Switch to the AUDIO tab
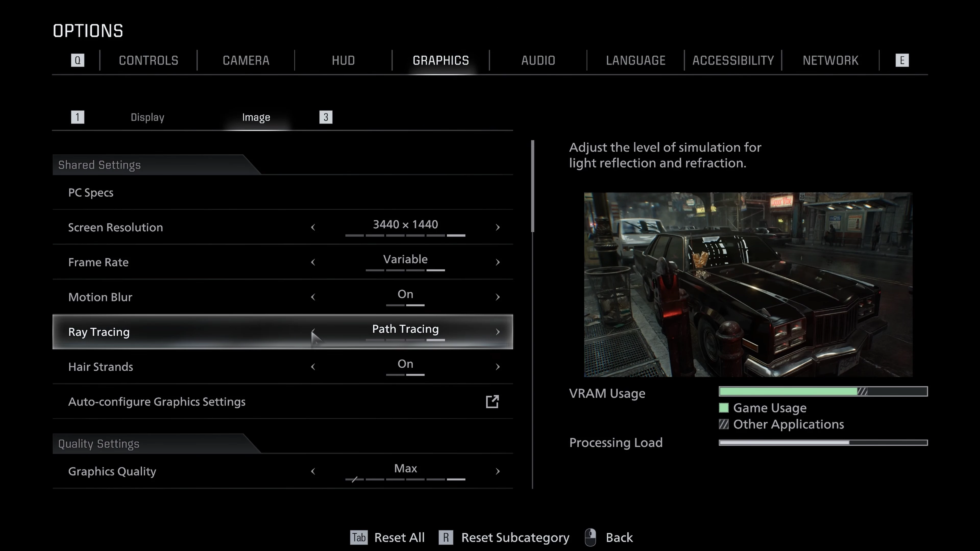The width and height of the screenshot is (980, 551). [x=538, y=60]
